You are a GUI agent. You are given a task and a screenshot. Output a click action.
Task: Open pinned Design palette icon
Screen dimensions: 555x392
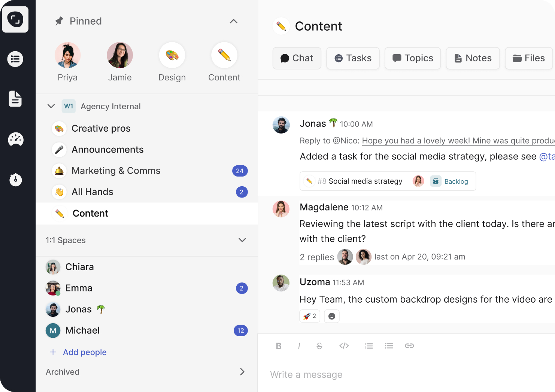point(172,55)
